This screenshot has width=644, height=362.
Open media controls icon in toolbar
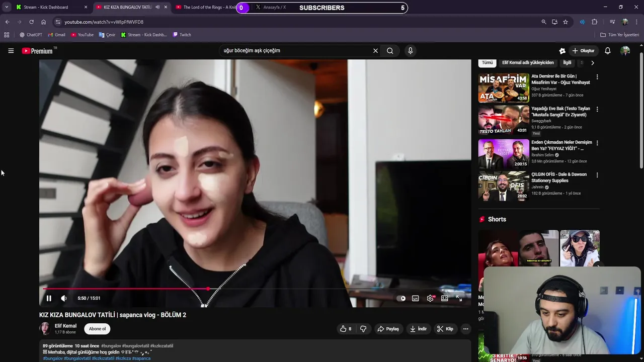612,22
